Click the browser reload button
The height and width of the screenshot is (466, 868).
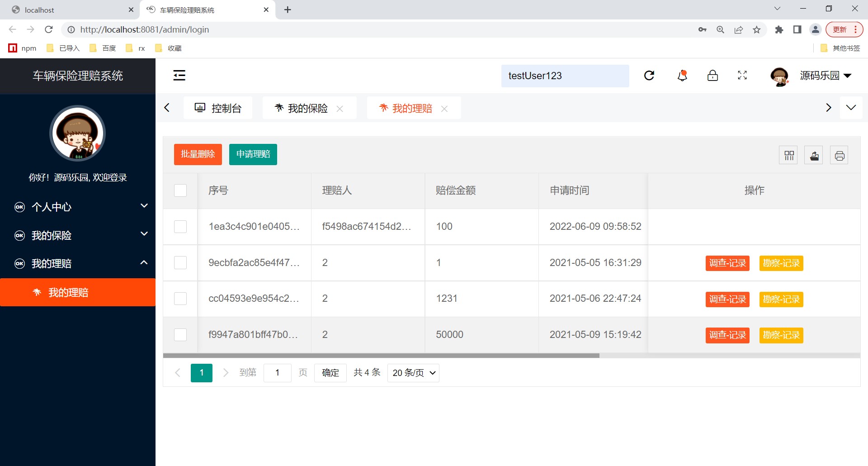pos(49,29)
